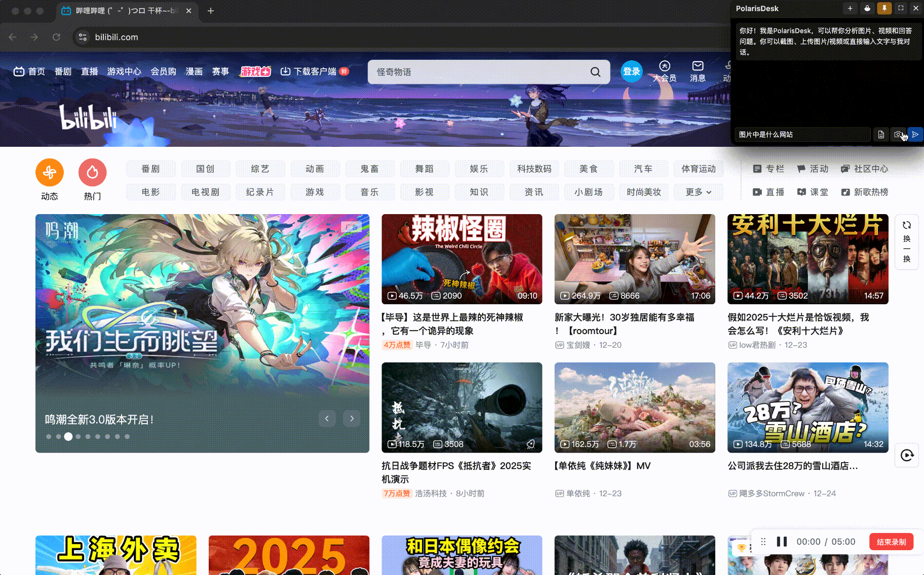Click the 【单依纯《纯妹妹》】MV title
Screen dimensions: 924x575
coord(602,466)
